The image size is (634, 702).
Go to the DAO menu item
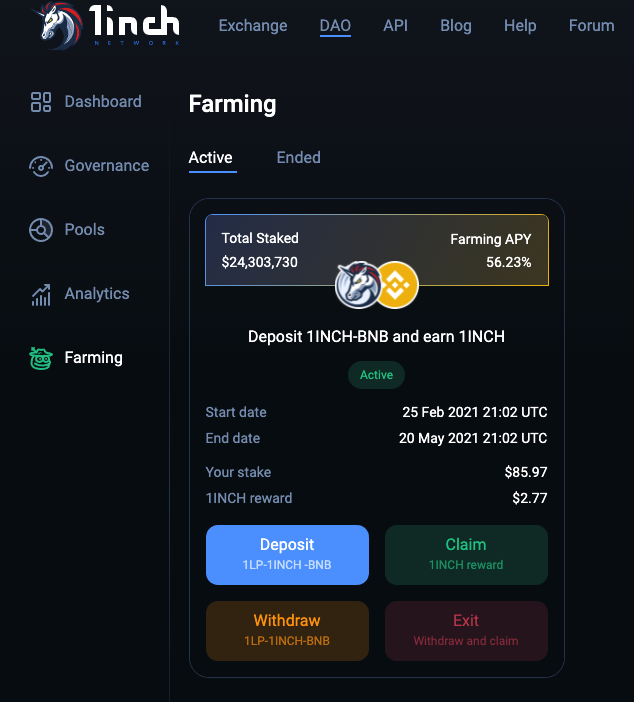point(335,26)
